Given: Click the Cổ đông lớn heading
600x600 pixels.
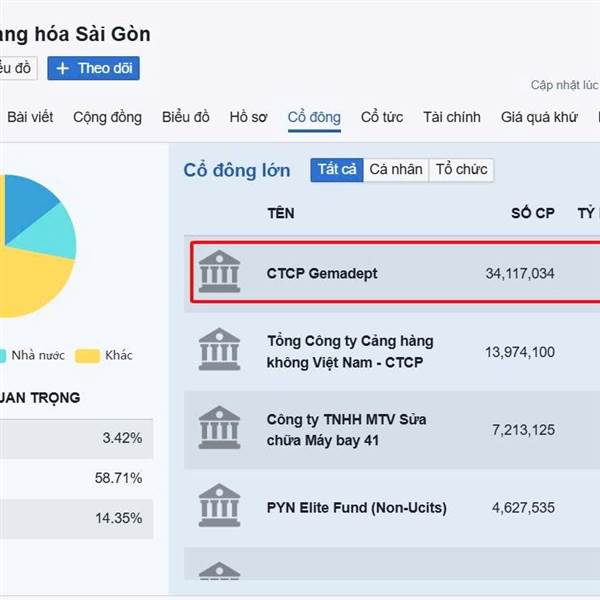Looking at the screenshot, I should point(237,170).
